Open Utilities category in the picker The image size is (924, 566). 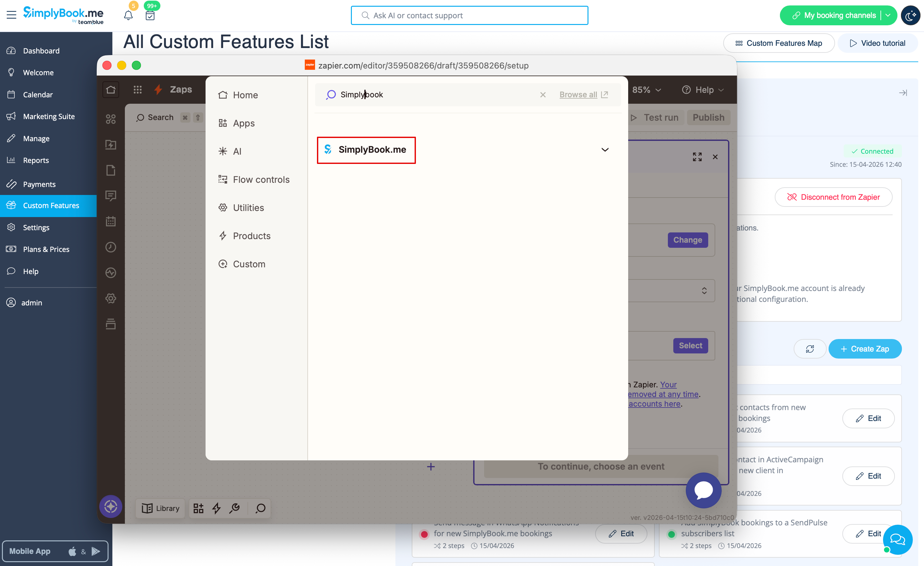pos(248,208)
